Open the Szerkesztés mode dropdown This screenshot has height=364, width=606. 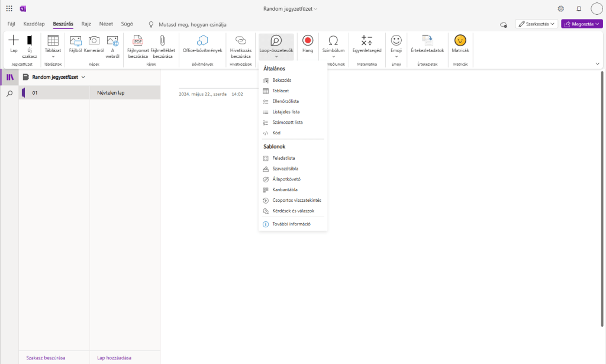click(x=536, y=24)
